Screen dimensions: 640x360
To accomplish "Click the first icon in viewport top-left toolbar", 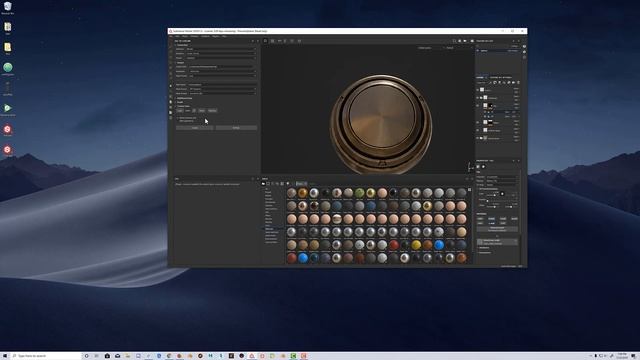I will click(x=265, y=41).
